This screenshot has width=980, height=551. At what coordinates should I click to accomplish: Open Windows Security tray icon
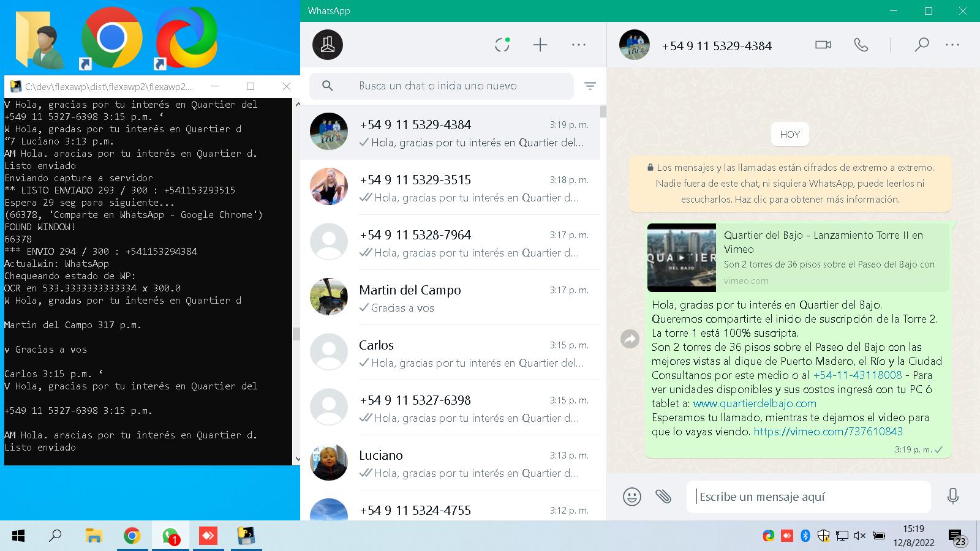(823, 536)
